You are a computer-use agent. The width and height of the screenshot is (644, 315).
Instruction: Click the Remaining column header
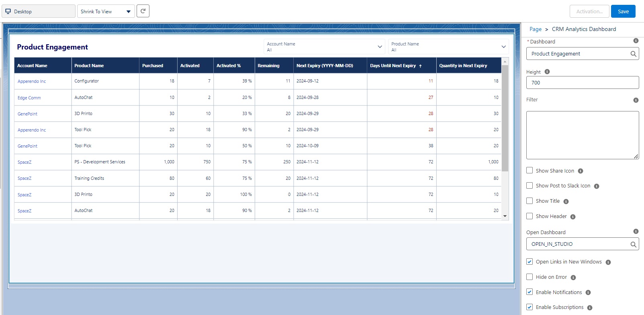(274, 66)
